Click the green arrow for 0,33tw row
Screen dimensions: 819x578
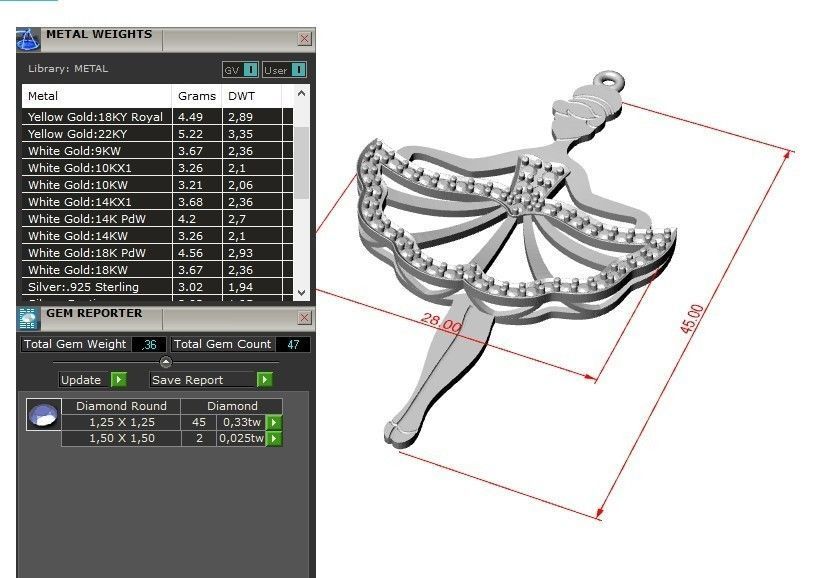coord(274,422)
